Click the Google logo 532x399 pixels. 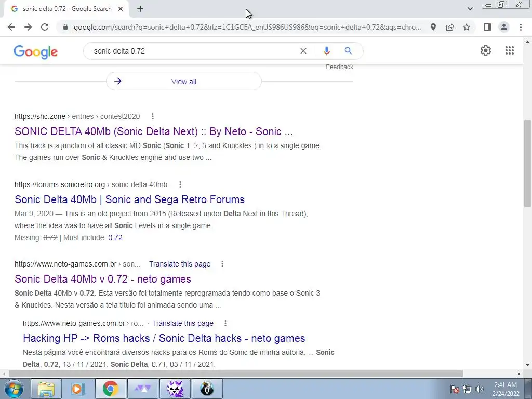pos(36,51)
